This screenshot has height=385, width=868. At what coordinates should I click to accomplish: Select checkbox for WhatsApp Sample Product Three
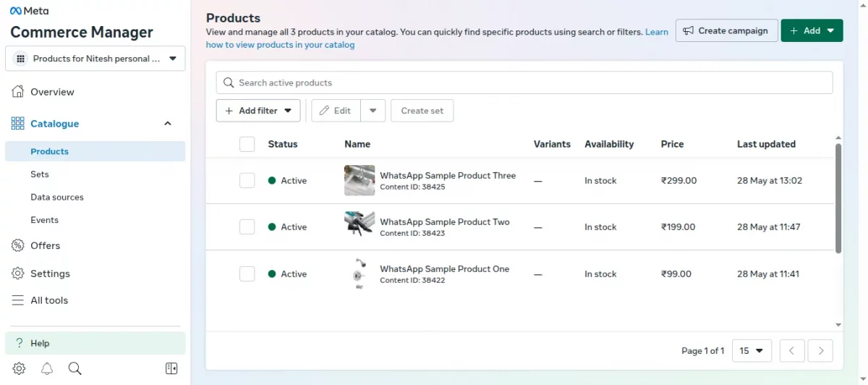point(247,180)
